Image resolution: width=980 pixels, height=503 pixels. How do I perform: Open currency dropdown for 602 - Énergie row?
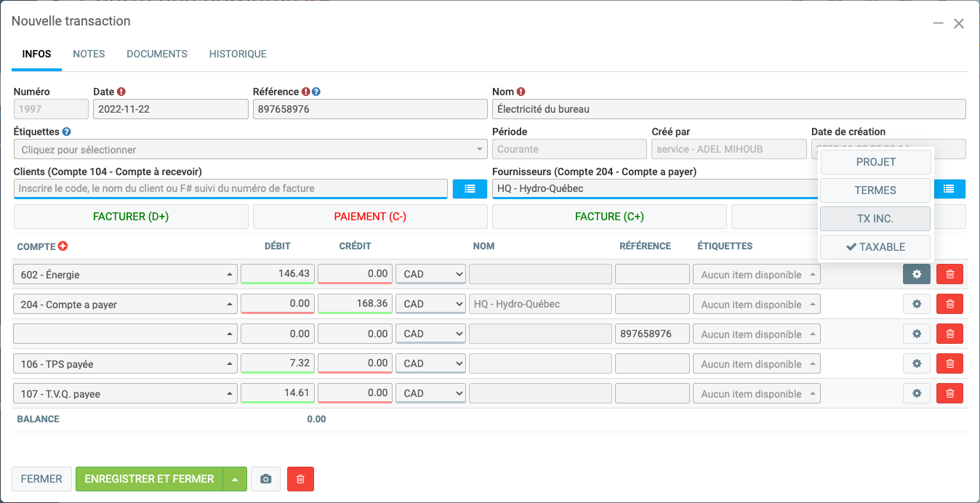pyautogui.click(x=430, y=274)
